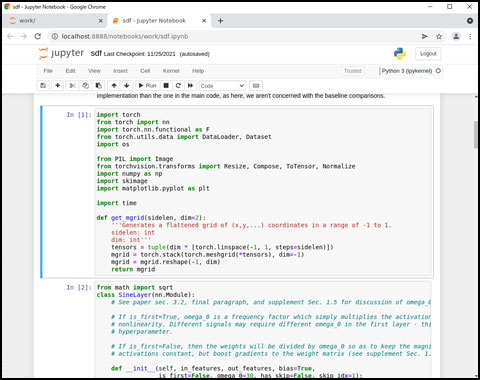
Task: Cut selected cells with scissors icon
Action: click(x=72, y=86)
